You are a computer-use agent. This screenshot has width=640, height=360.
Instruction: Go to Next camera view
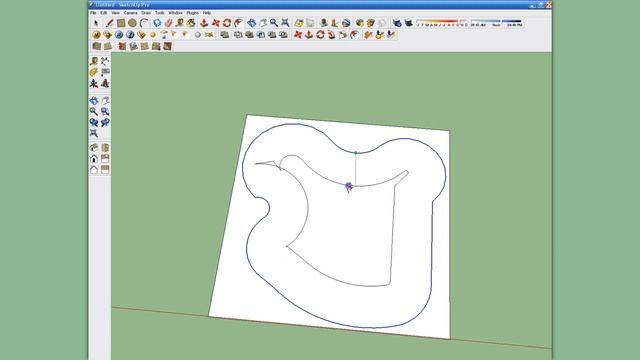click(x=105, y=122)
